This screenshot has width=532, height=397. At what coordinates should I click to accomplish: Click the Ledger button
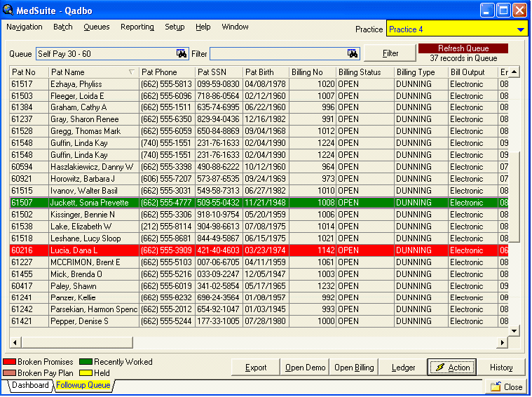click(403, 368)
